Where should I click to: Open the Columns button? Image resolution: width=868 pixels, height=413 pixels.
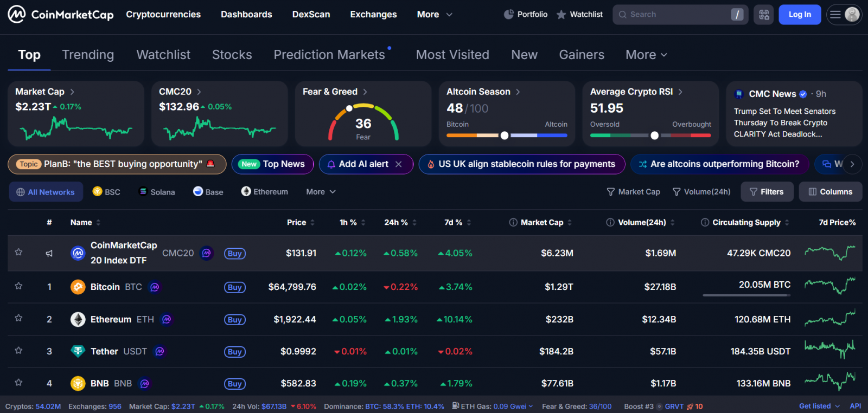pos(831,192)
